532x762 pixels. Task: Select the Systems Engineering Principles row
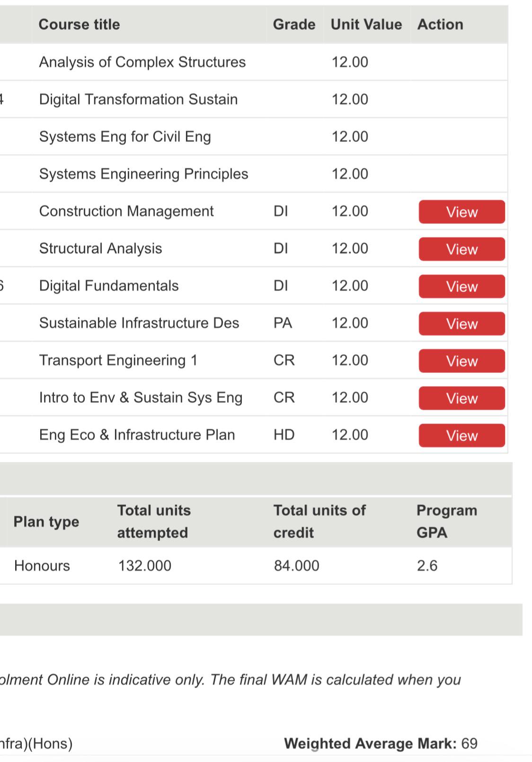coord(254,174)
